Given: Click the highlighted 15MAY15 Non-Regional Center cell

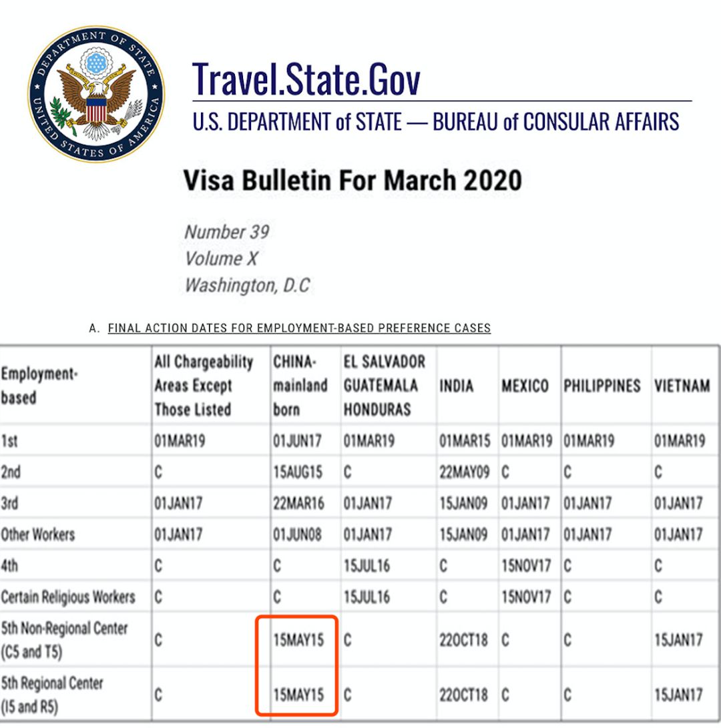Looking at the screenshot, I should tap(298, 640).
